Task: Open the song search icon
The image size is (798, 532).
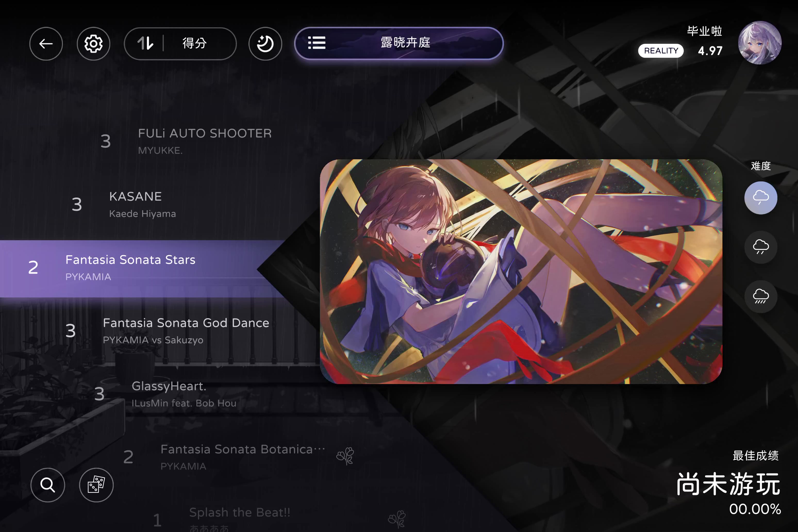Action: click(48, 485)
